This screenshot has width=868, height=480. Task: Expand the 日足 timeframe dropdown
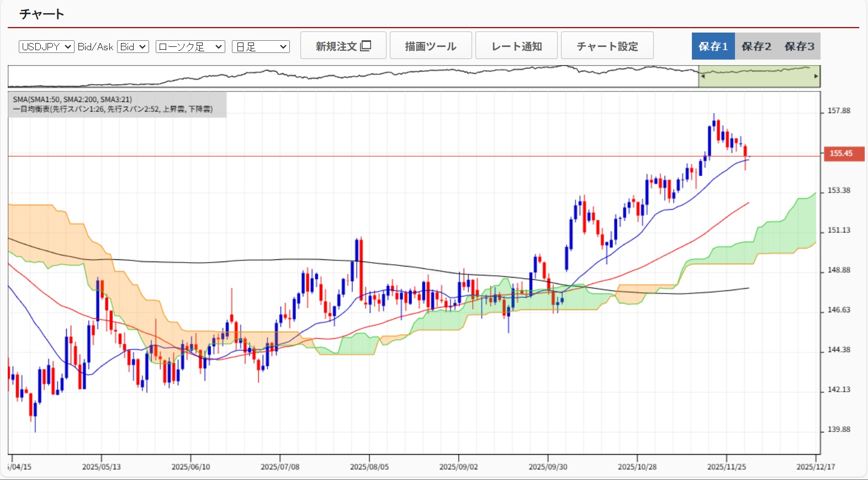(x=261, y=47)
